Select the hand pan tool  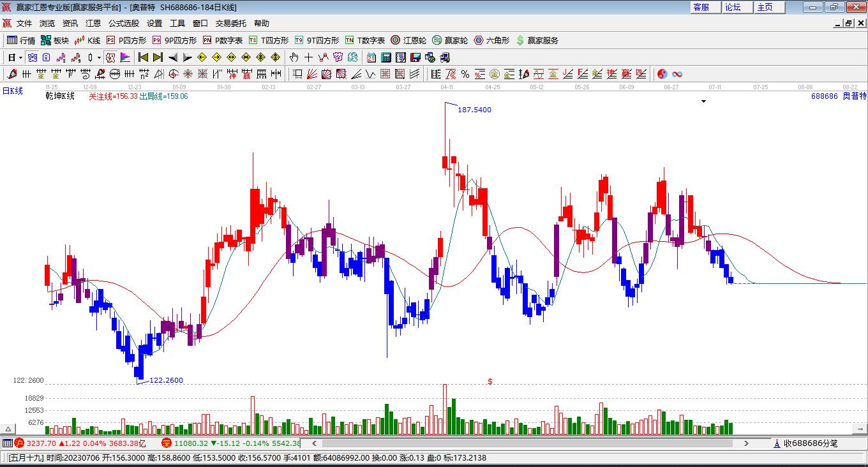[294, 57]
